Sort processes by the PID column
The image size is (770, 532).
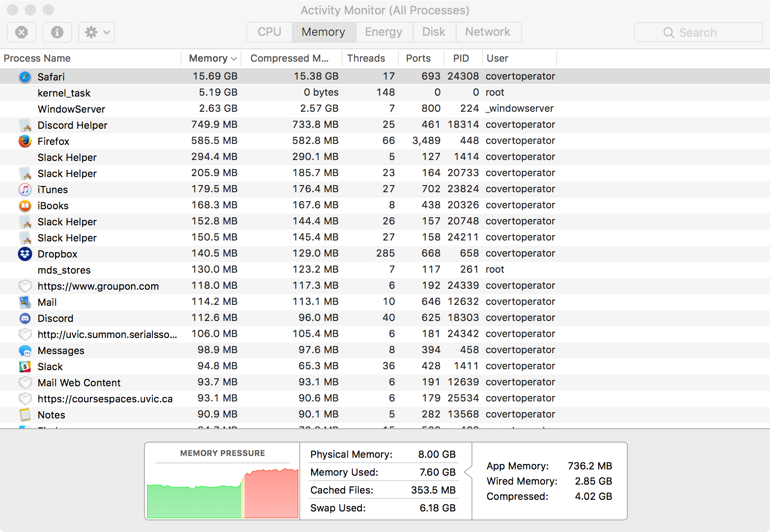pos(462,58)
